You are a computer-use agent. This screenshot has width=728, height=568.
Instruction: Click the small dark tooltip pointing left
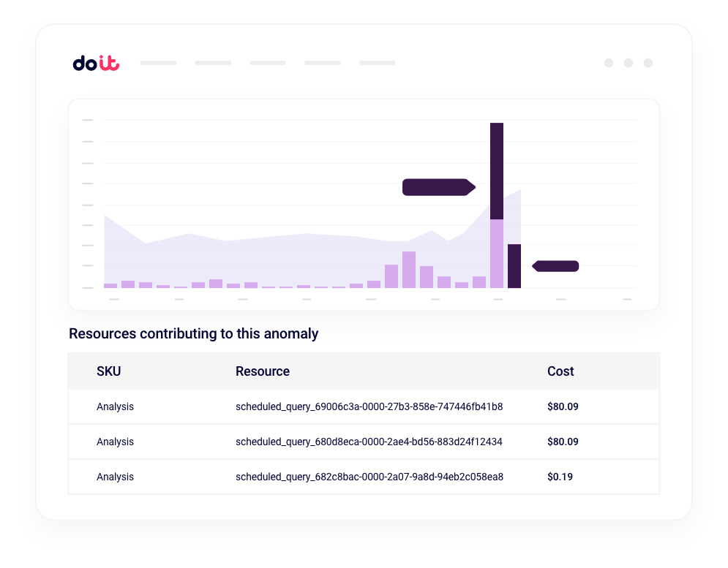pos(555,266)
